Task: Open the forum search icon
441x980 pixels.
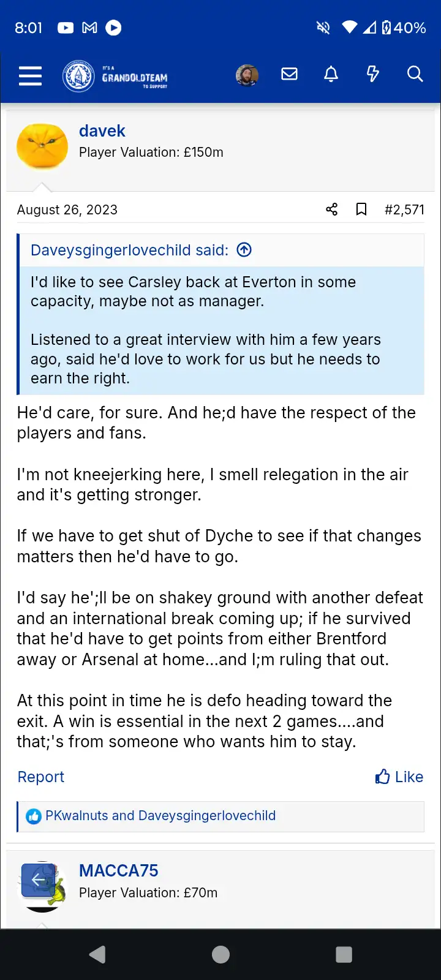Action: pyautogui.click(x=415, y=75)
